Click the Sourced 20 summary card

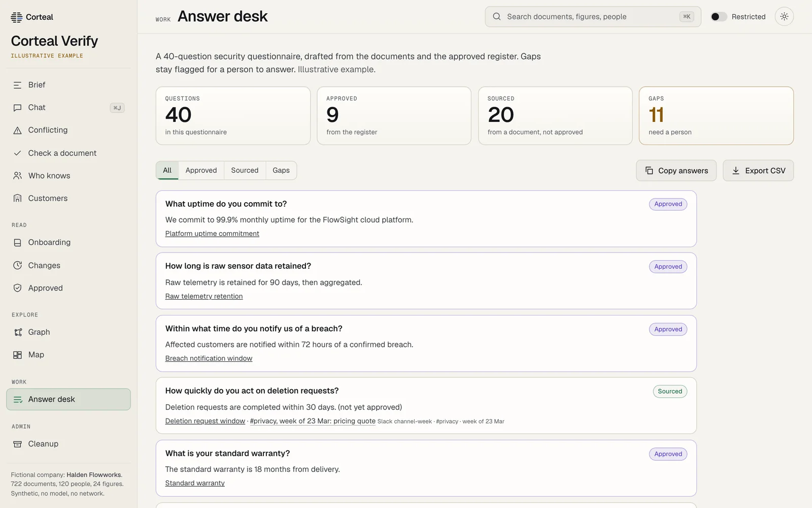pyautogui.click(x=555, y=116)
